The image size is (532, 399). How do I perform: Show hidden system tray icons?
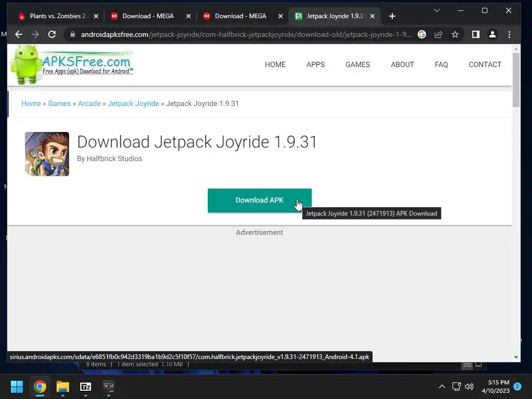[442, 387]
